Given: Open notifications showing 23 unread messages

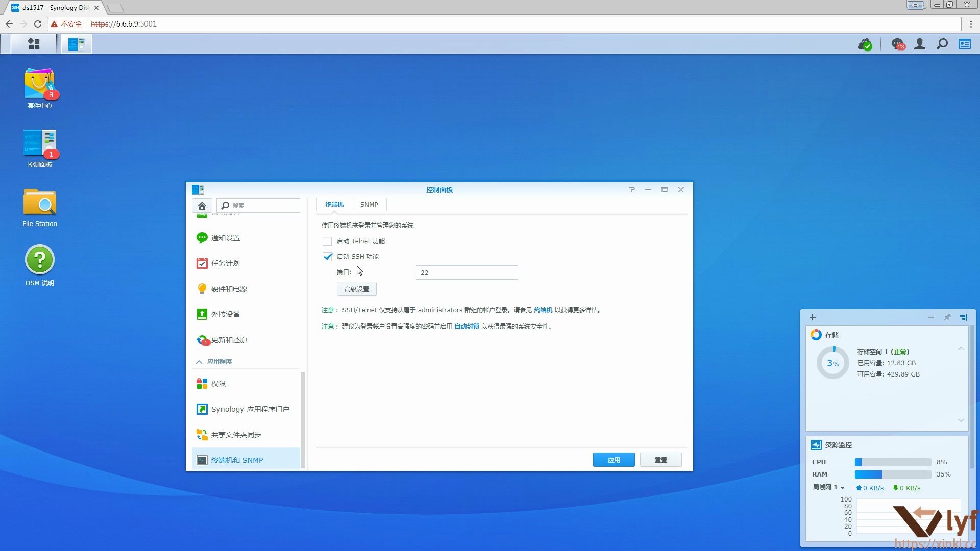Looking at the screenshot, I should tap(897, 44).
